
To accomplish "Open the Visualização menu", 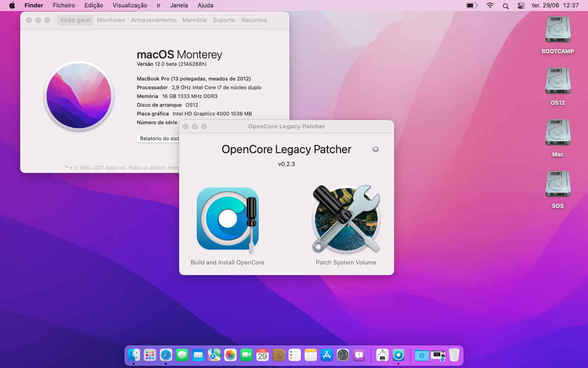I will tap(130, 6).
